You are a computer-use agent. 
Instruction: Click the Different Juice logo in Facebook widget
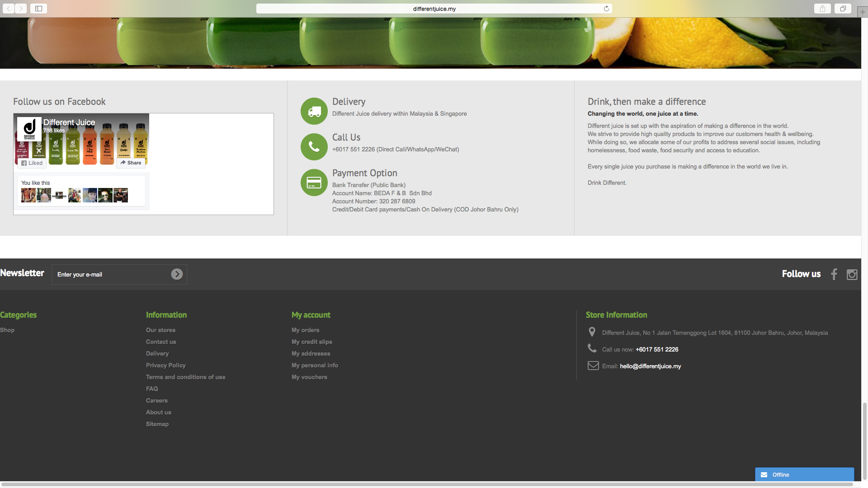pos(29,129)
